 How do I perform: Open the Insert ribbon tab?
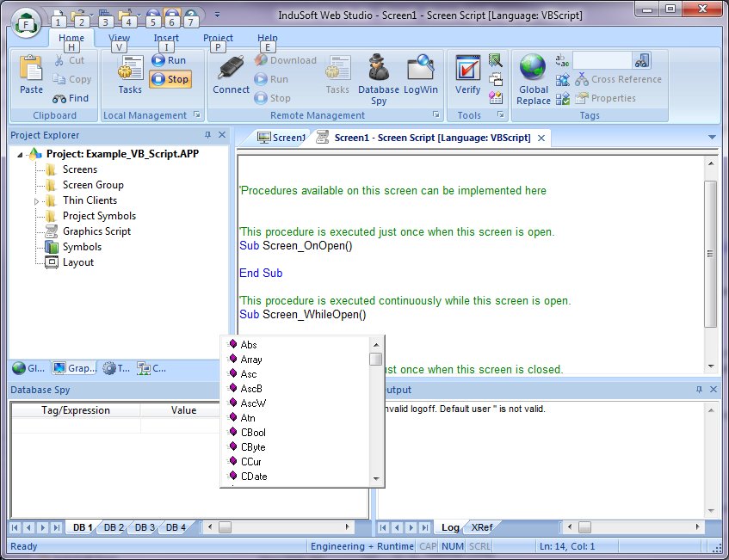[166, 38]
